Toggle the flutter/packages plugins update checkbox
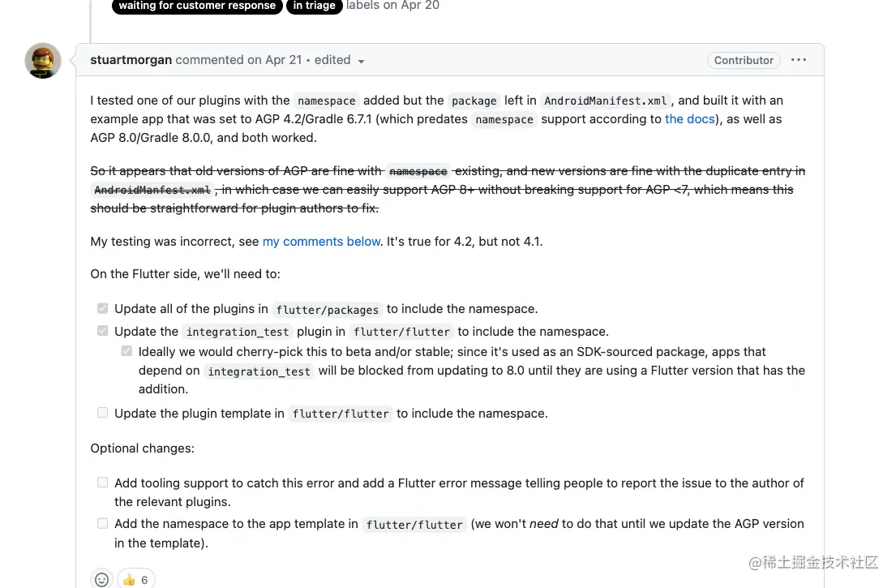Viewport: 896px width, 588px height. pyautogui.click(x=102, y=309)
